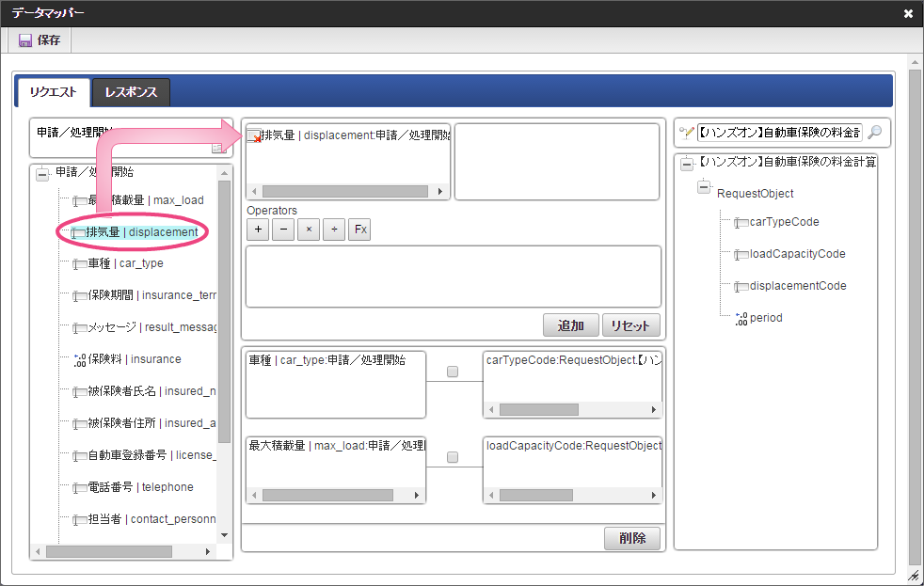Click the save floppy disk icon
Viewport: 924px width, 586px height.
tap(24, 40)
